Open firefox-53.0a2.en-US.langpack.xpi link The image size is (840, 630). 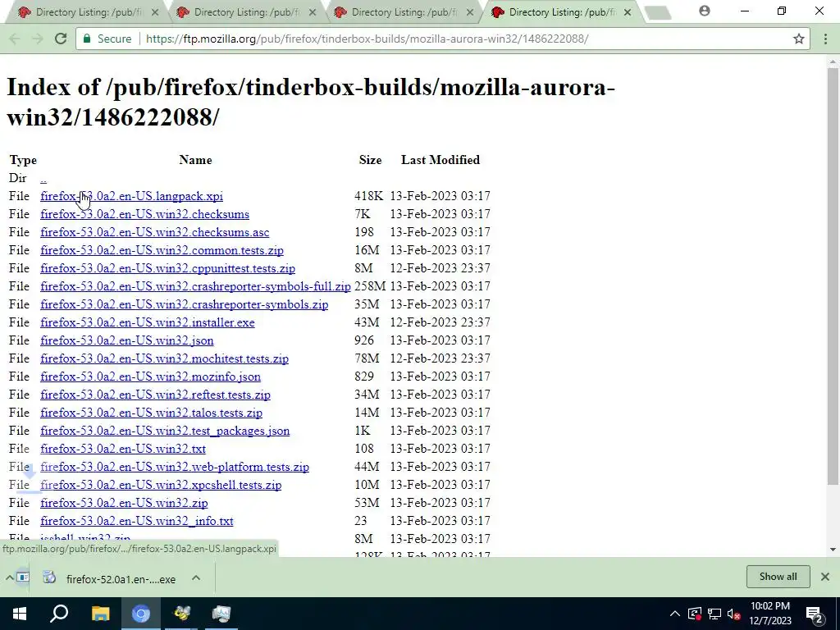click(x=131, y=196)
